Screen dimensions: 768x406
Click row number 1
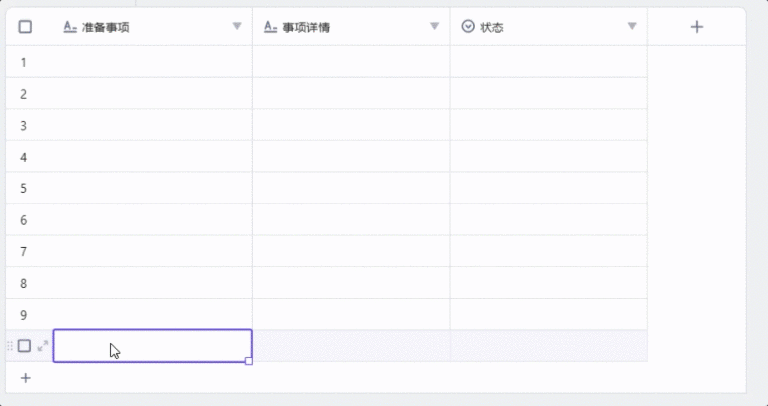[24, 62]
